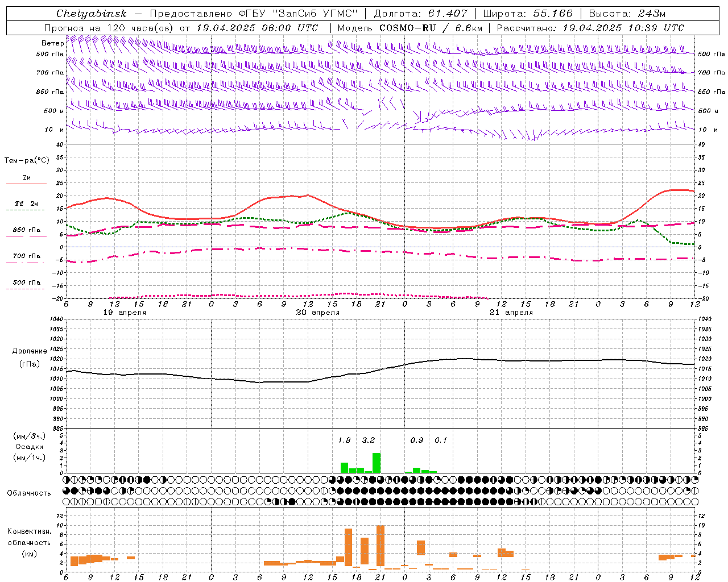Click the 21 апреля date label

coord(511,313)
